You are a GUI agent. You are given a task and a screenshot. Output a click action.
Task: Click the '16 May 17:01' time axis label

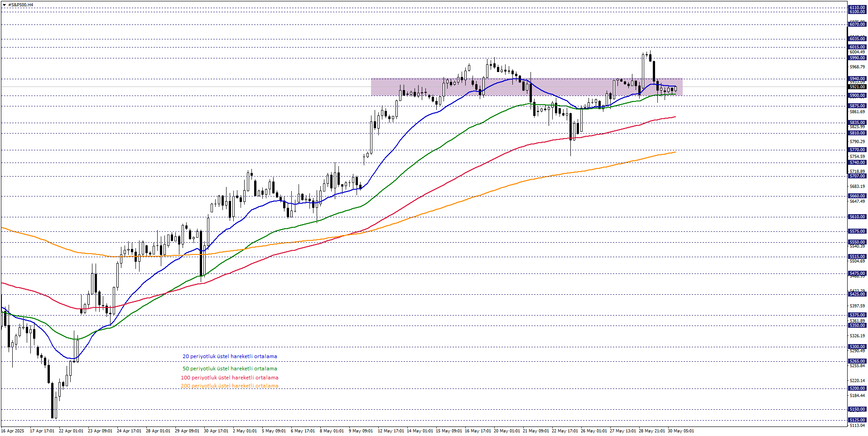click(x=478, y=431)
